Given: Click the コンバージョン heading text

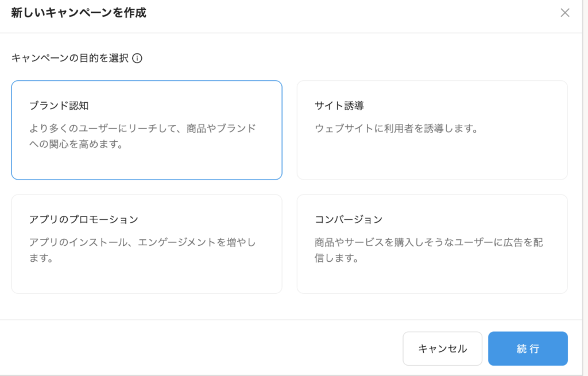Looking at the screenshot, I should 349,219.
